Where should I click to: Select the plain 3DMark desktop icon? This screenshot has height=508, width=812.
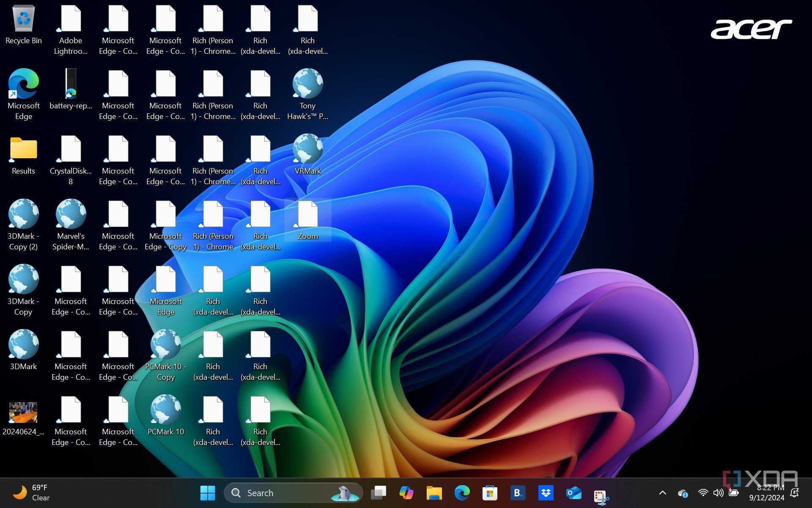[x=24, y=350]
